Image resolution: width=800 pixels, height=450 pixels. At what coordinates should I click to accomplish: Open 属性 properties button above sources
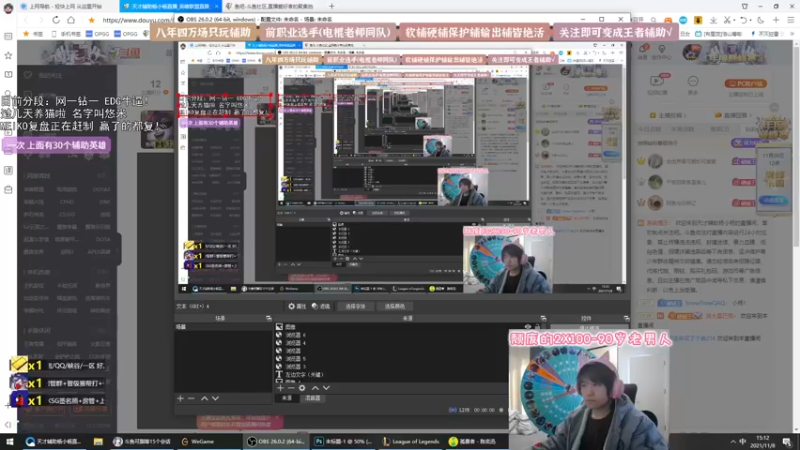pyautogui.click(x=297, y=306)
